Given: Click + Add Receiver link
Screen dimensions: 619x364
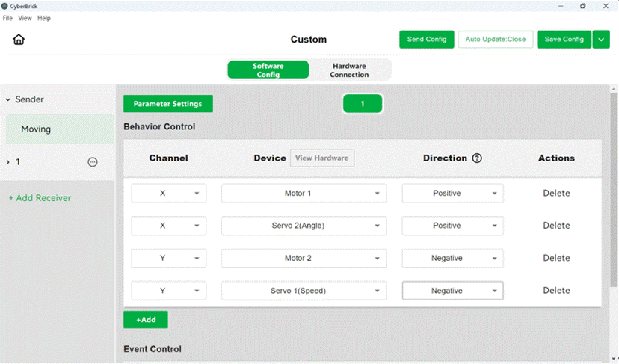Looking at the screenshot, I should click(x=40, y=198).
